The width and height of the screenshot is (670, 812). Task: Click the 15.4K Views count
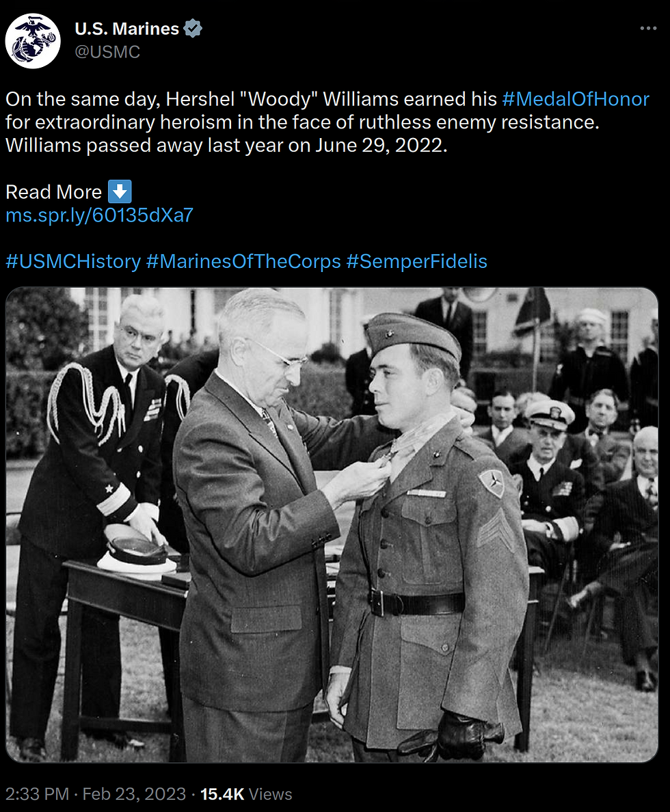tap(246, 794)
